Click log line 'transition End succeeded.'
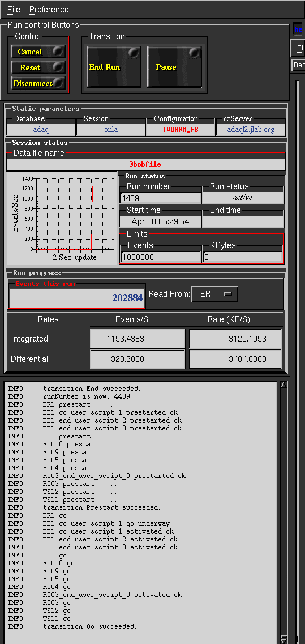 click(92, 389)
